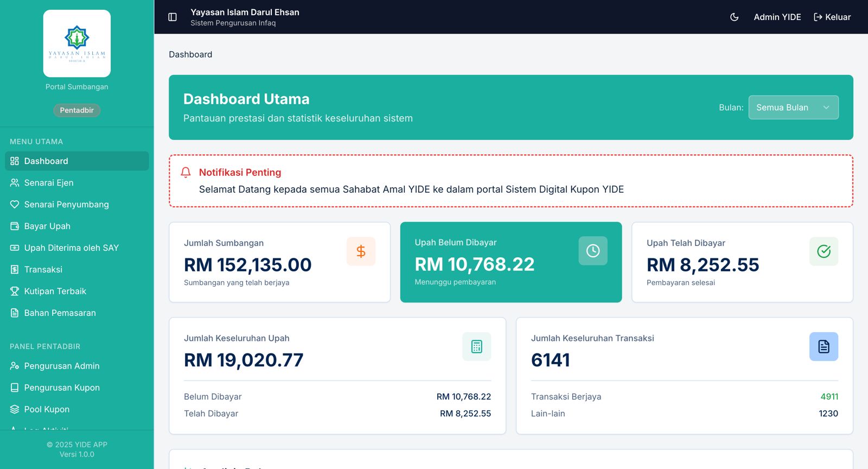Image resolution: width=868 pixels, height=469 pixels.
Task: Click the wallet icon beside Bayar Upah
Action: pos(15,226)
